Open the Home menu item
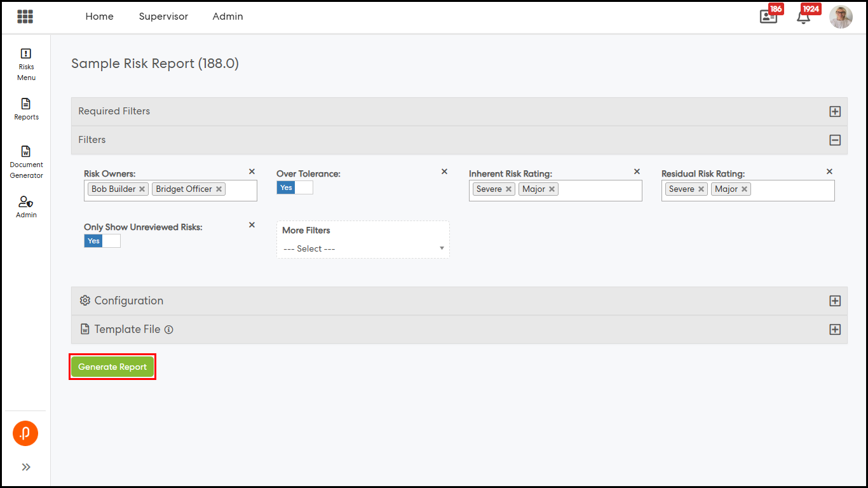 click(99, 17)
